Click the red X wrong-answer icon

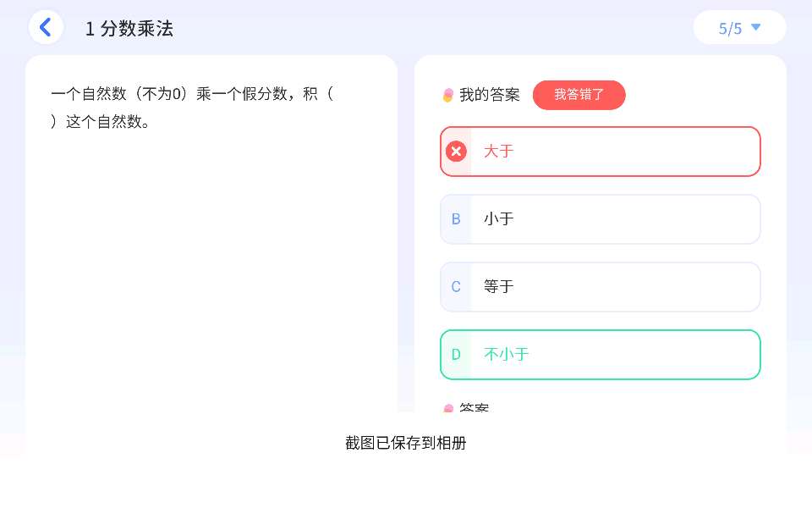click(456, 152)
